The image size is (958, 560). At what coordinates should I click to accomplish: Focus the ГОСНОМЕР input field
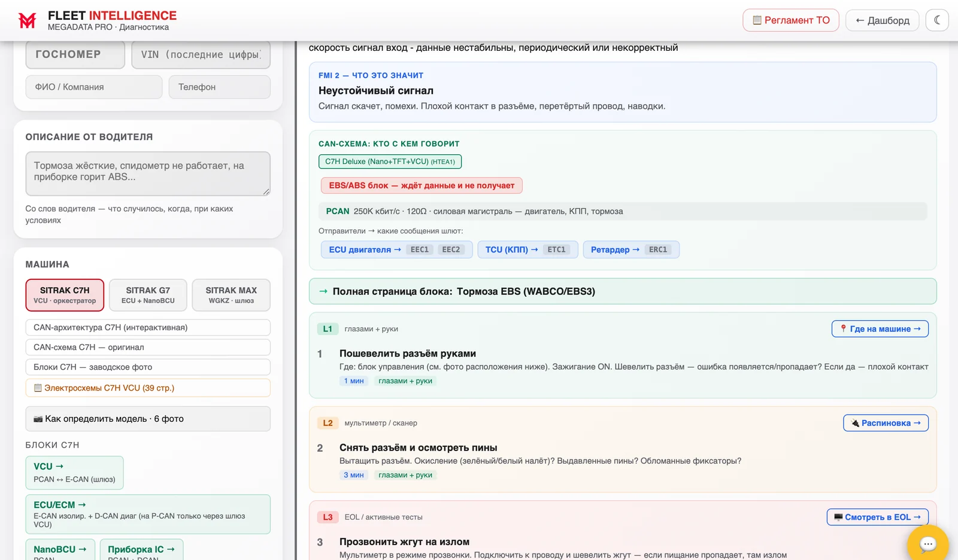tap(75, 54)
